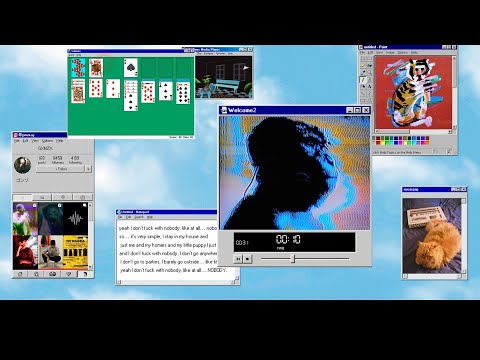Click the line 'so… it's very simple' in Notepad
The width and height of the screenshot is (480, 360).
coord(163,236)
